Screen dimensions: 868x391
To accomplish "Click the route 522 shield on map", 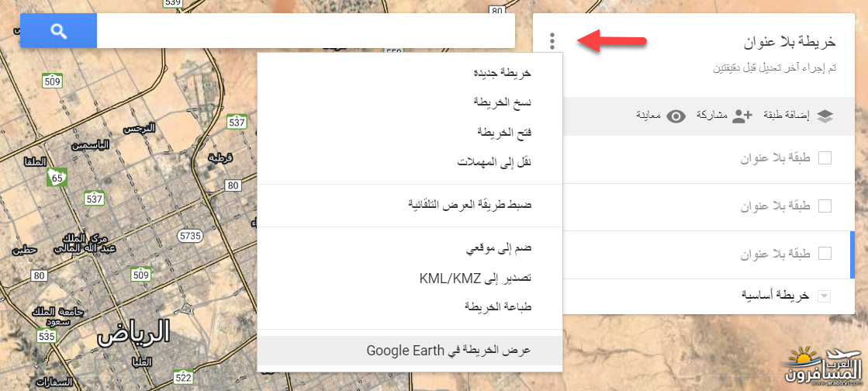I will click(x=184, y=377).
